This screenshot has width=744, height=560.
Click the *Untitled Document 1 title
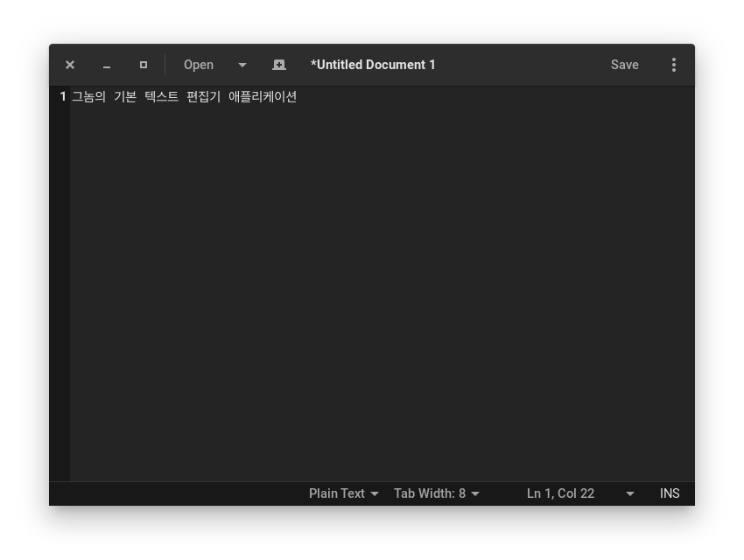[x=373, y=65]
